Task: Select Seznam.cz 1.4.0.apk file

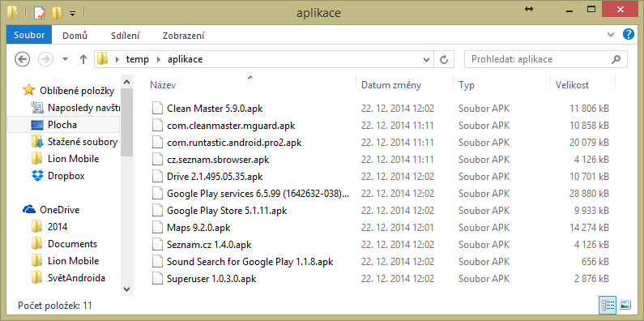Action: (209, 245)
